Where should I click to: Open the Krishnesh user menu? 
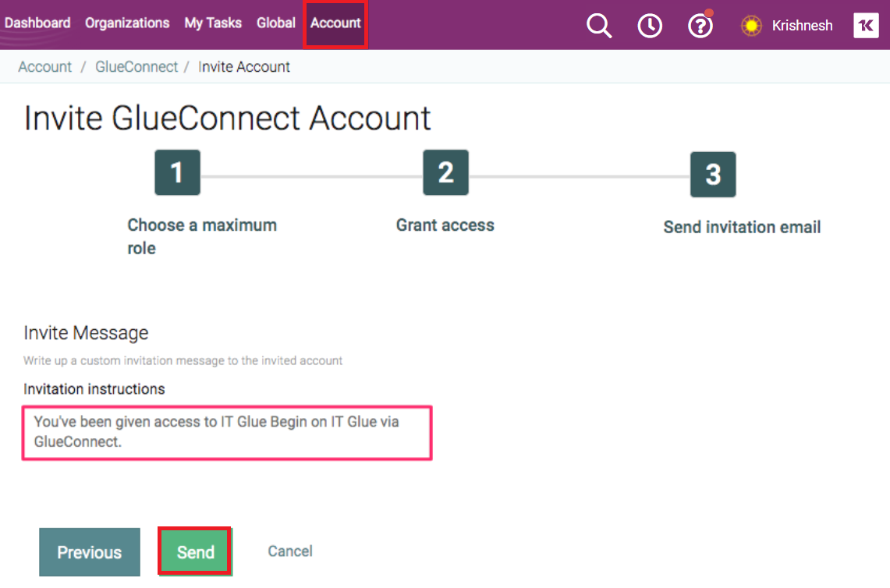point(802,26)
